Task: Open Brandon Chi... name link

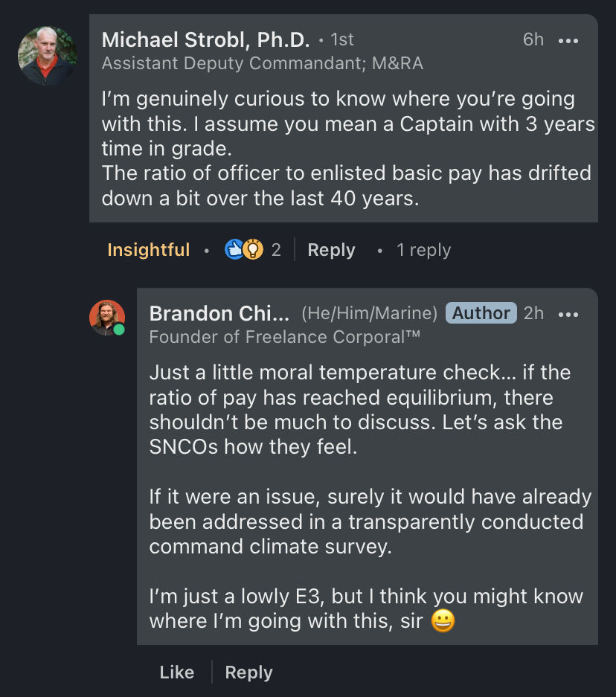Action: click(214, 313)
